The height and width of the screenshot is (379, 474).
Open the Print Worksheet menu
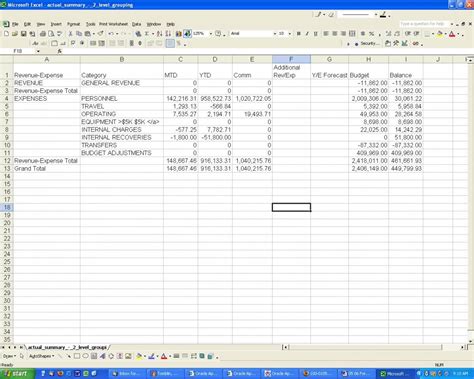pyautogui.click(x=113, y=24)
